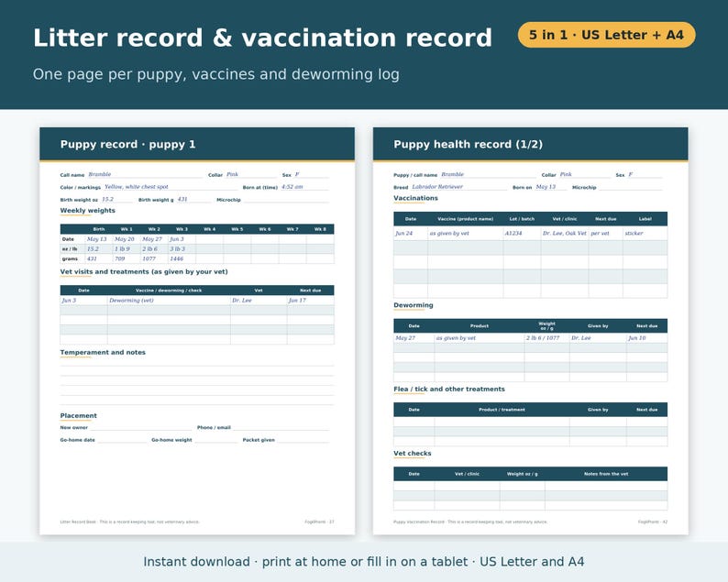The image size is (728, 582).
Task: Click the 'Jun 17' next due cell
Action: point(310,301)
